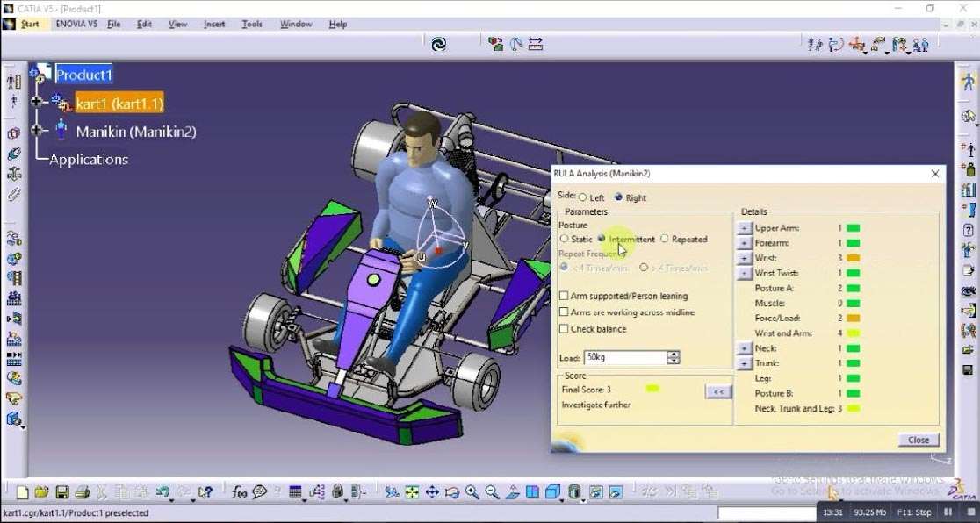Activate the Pan view tool
Screen dimensions: 980x523
pyautogui.click(x=432, y=492)
